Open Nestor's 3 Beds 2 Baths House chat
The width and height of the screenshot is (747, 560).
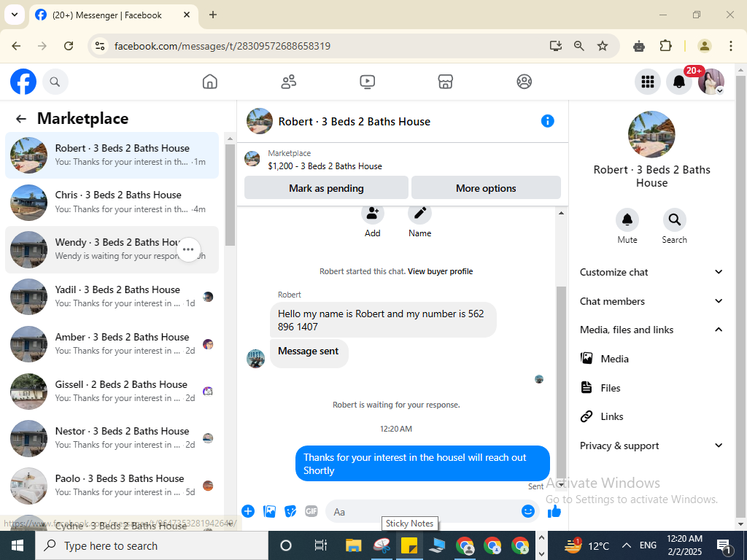tap(112, 437)
